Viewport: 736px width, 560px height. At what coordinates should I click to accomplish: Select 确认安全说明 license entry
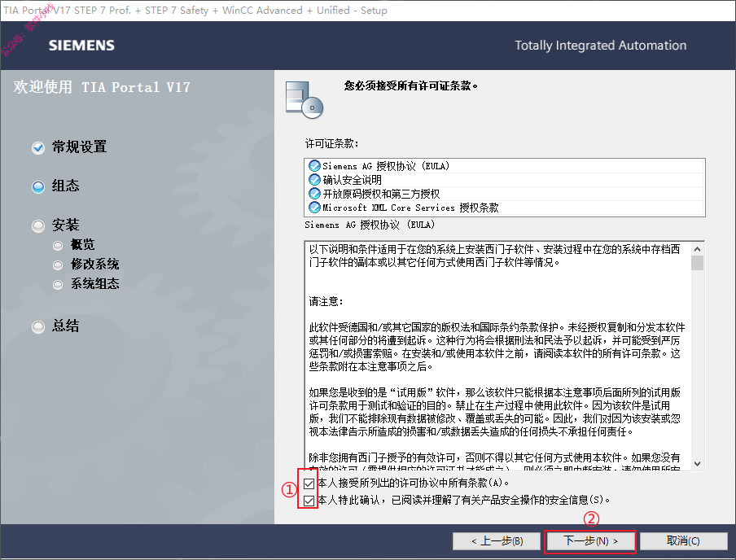pyautogui.click(x=505, y=180)
